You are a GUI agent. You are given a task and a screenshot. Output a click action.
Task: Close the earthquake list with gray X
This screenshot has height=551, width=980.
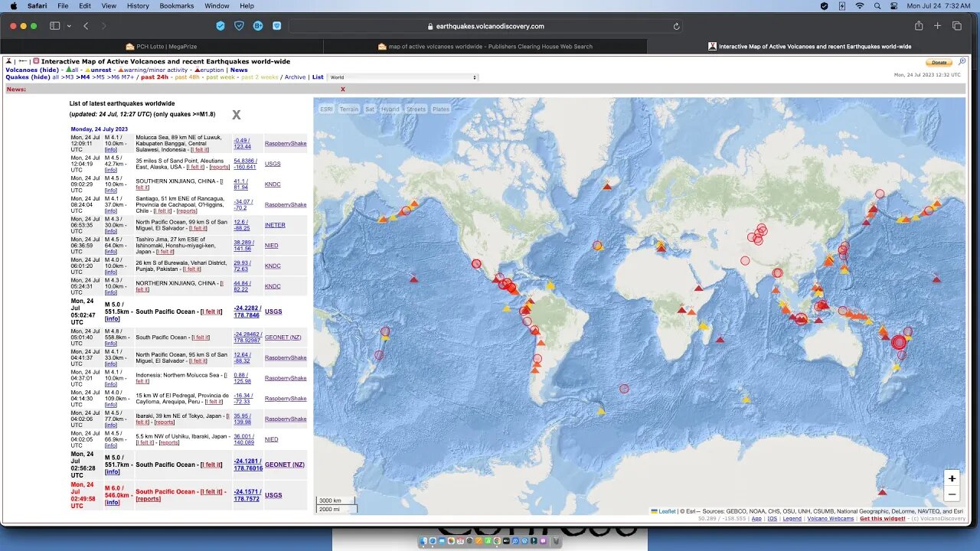pyautogui.click(x=237, y=115)
